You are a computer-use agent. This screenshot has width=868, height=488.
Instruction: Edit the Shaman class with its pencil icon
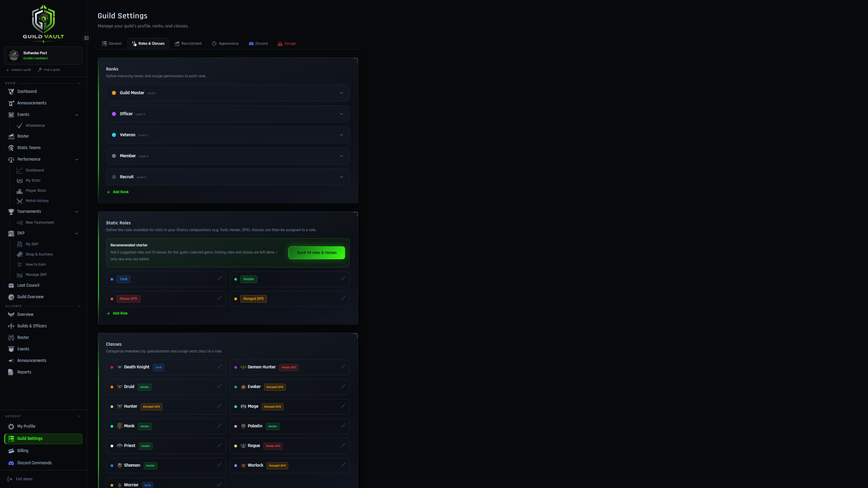click(219, 465)
